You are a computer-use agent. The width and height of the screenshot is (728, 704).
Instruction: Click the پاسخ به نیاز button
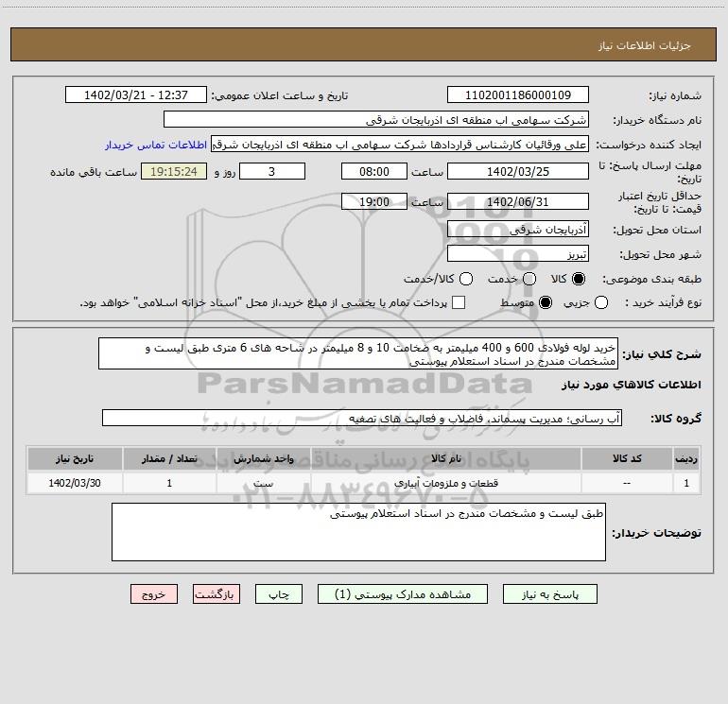550,594
